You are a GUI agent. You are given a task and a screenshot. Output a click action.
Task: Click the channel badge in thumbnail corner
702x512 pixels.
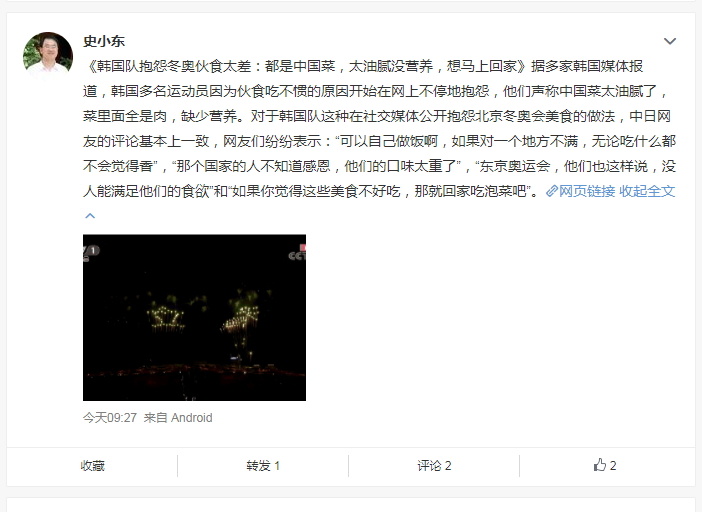point(91,252)
